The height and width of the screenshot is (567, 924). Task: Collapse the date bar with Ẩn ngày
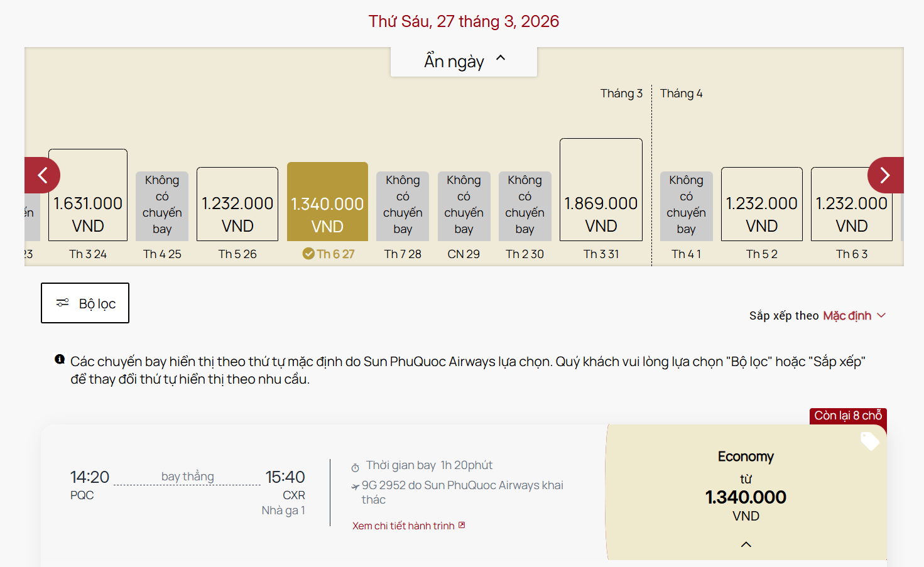pos(464,62)
